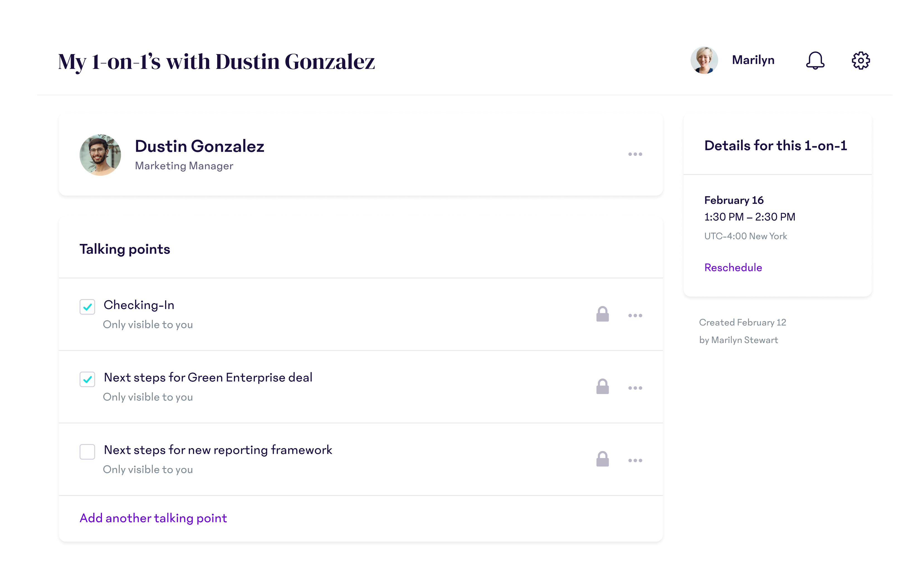Click Add another talking point
The image size is (924, 563).
pyautogui.click(x=153, y=518)
